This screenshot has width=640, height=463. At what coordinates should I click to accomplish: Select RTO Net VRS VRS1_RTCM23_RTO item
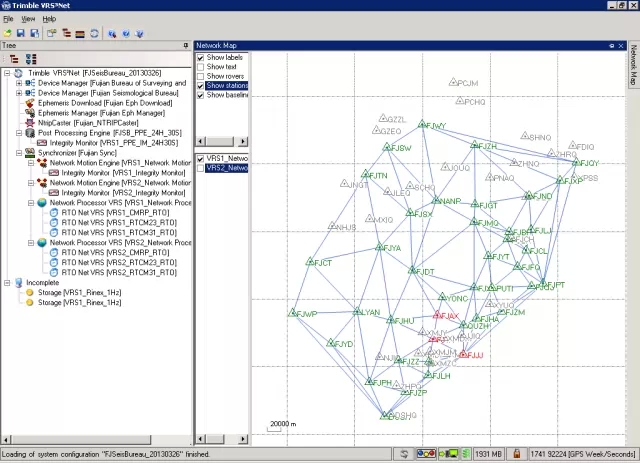119,223
